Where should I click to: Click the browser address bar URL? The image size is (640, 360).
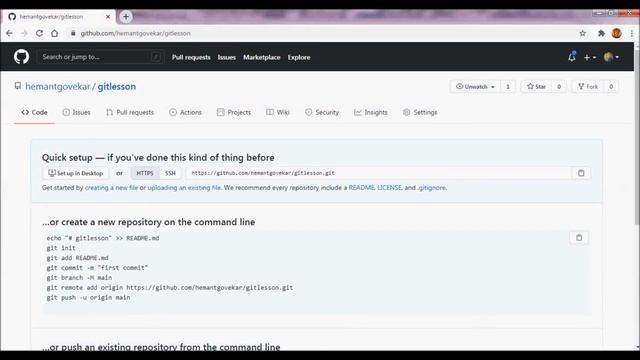(135, 33)
